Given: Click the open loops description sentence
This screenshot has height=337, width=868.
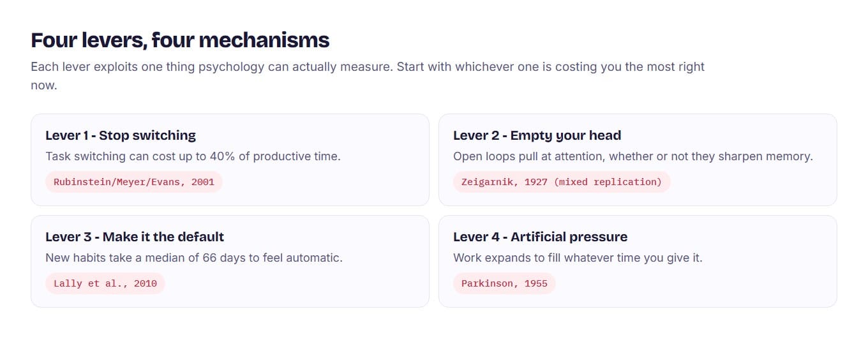Looking at the screenshot, I should pos(633,156).
